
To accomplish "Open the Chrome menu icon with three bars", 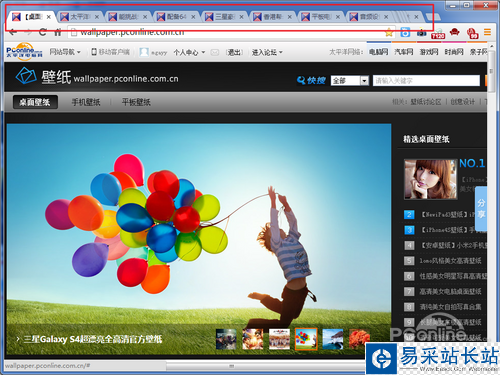I will 487,32.
